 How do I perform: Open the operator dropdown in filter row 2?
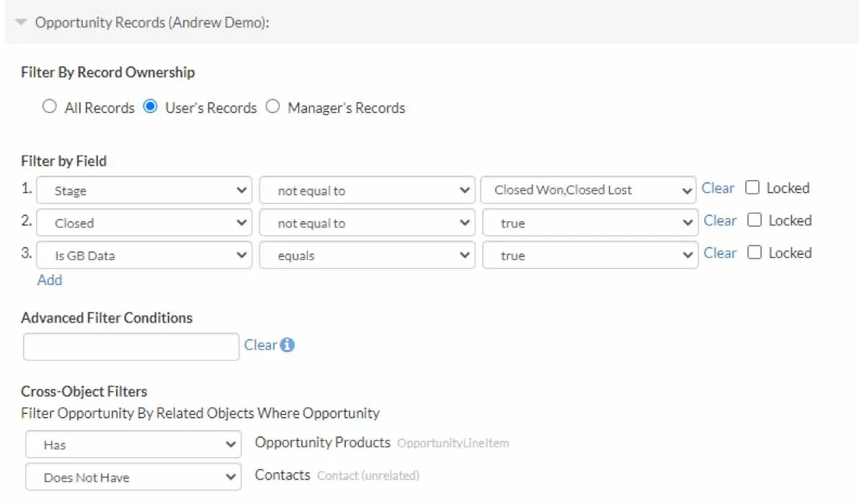pos(367,222)
